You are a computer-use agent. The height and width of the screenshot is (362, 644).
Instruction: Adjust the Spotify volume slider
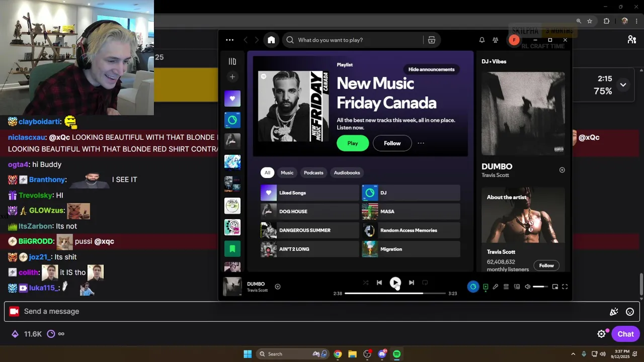(541, 287)
